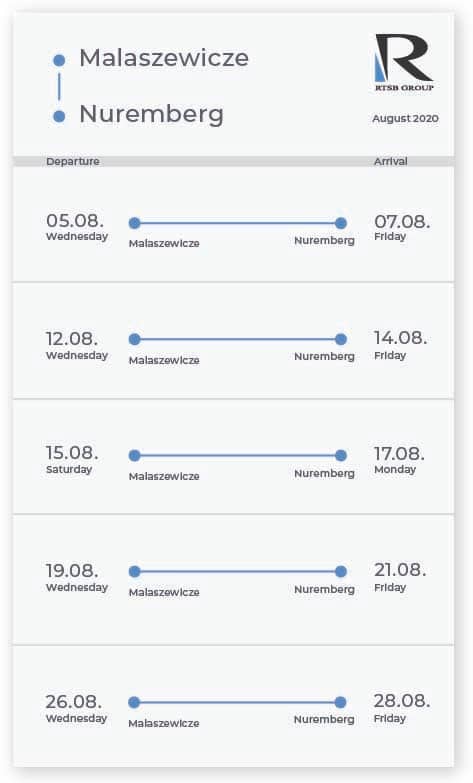
Task: Select the Malaszewicze route header dot
Action: click(59, 60)
